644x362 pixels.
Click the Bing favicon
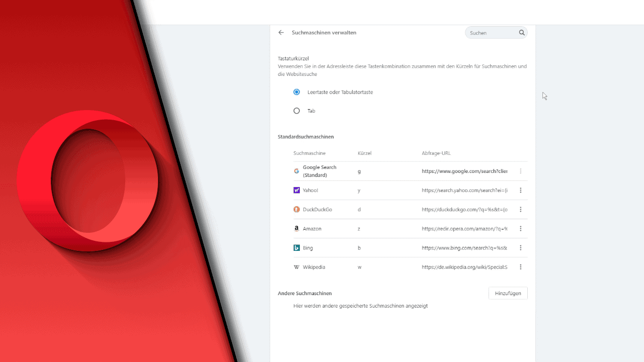coord(296,248)
